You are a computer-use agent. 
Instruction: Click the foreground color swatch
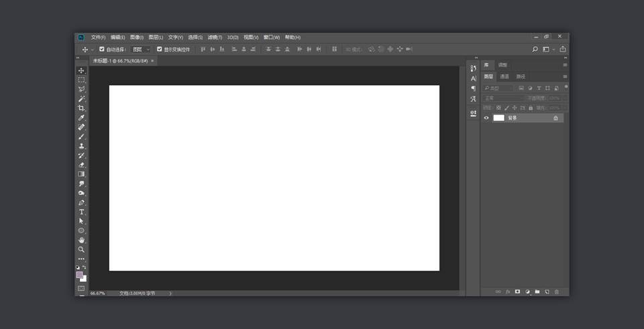[x=80, y=275]
